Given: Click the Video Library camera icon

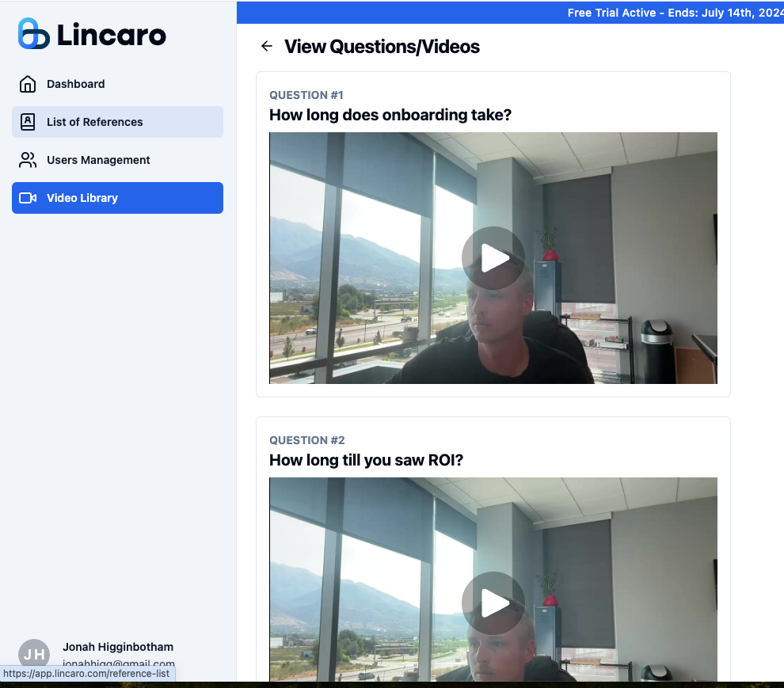Looking at the screenshot, I should click(28, 198).
